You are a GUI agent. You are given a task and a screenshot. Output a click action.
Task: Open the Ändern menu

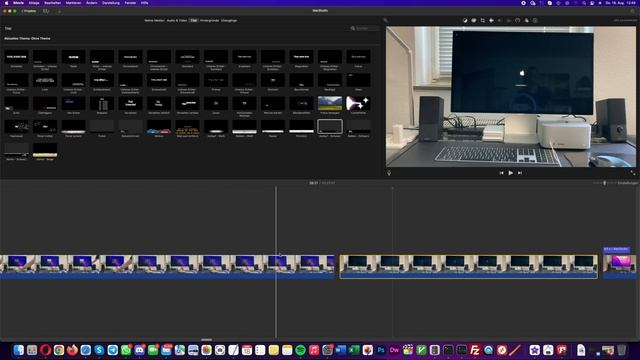click(92, 3)
